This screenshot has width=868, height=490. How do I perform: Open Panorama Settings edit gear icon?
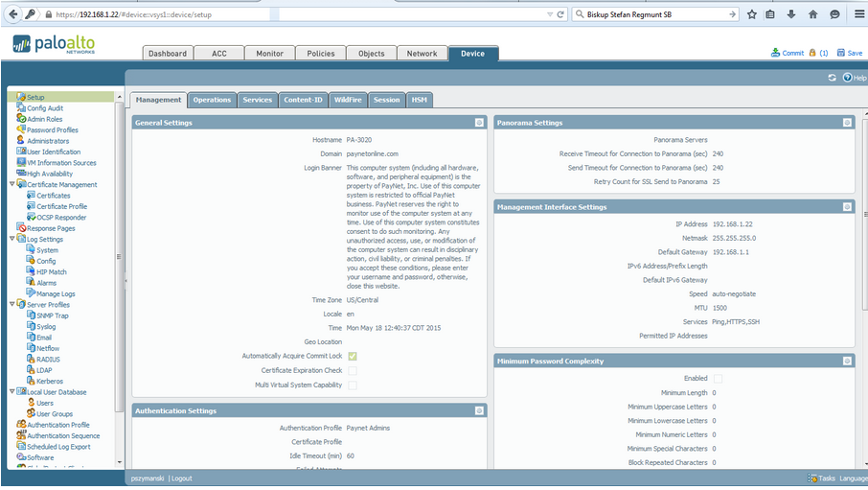pos(847,123)
